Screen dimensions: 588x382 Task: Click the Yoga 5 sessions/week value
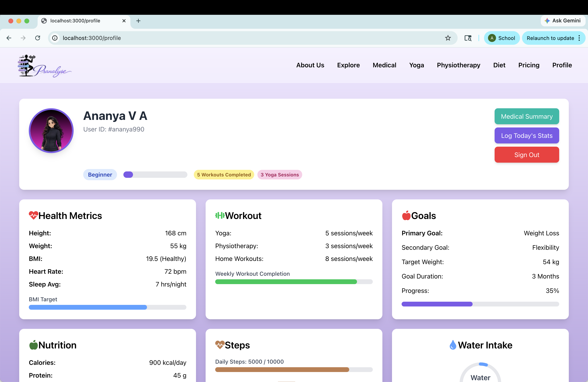pos(349,233)
